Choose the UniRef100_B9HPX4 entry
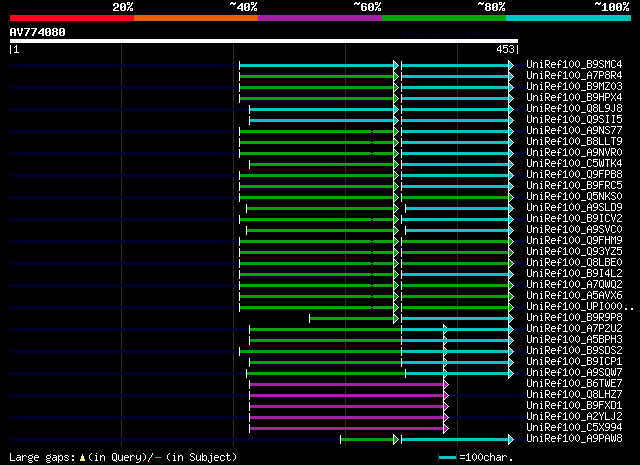The image size is (640, 465). pyautogui.click(x=574, y=98)
